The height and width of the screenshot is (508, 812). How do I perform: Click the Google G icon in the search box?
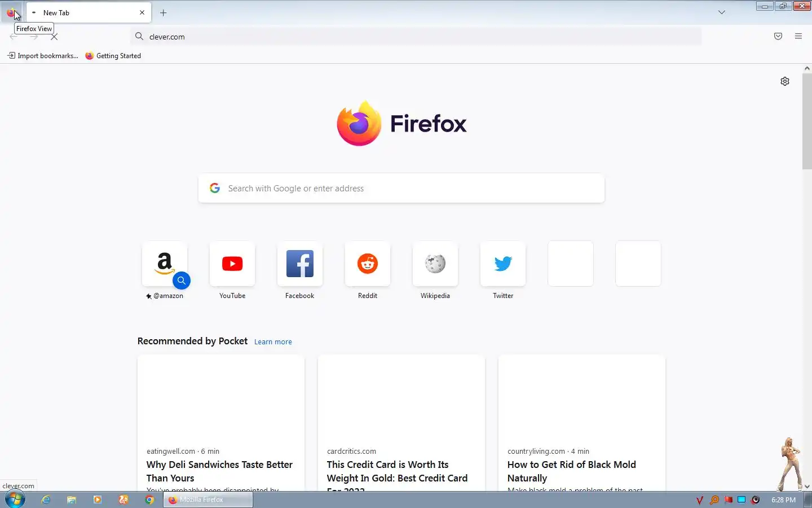215,188
